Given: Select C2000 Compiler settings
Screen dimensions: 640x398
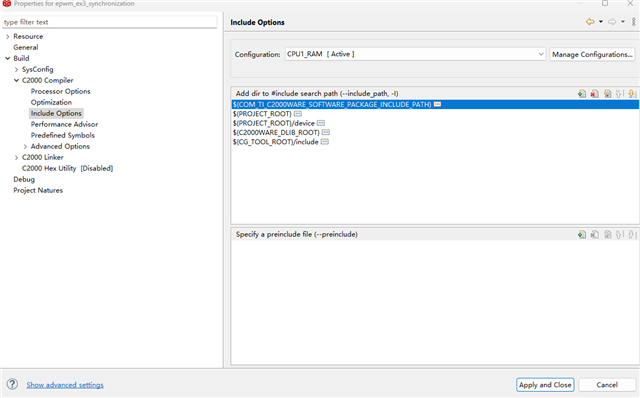Looking at the screenshot, I should pos(47,80).
